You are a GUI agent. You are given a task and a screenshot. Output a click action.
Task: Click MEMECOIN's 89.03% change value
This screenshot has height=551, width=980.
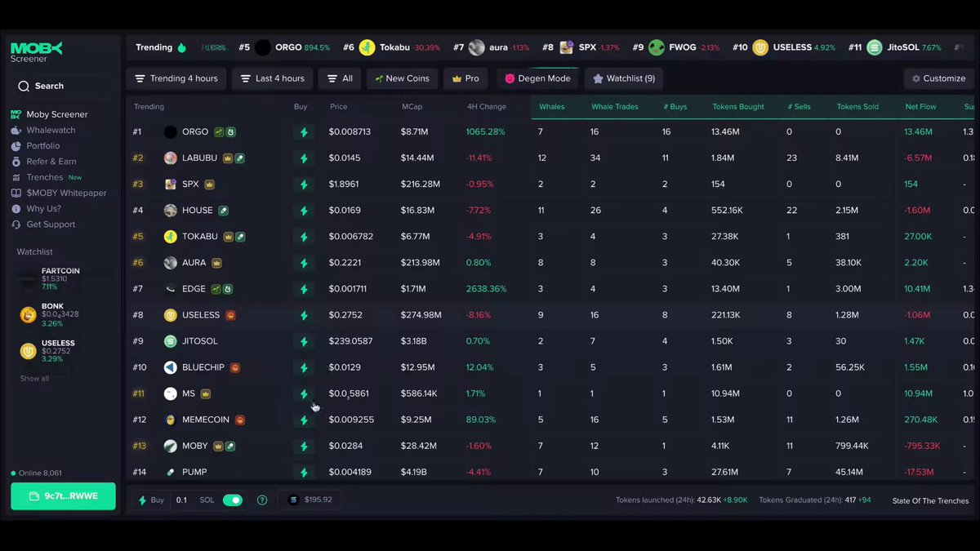(480, 420)
